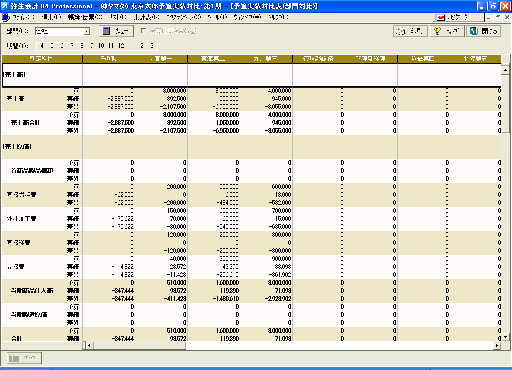Click the door icon on the 閉じる button

[x=474, y=31]
